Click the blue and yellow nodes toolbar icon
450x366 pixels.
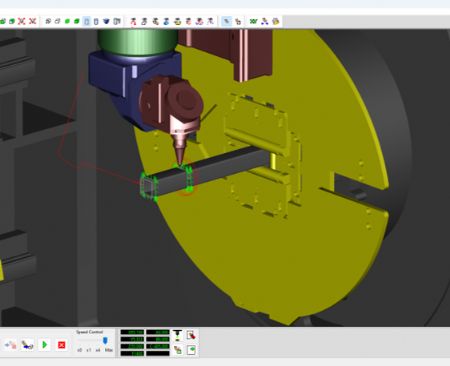click(x=265, y=21)
